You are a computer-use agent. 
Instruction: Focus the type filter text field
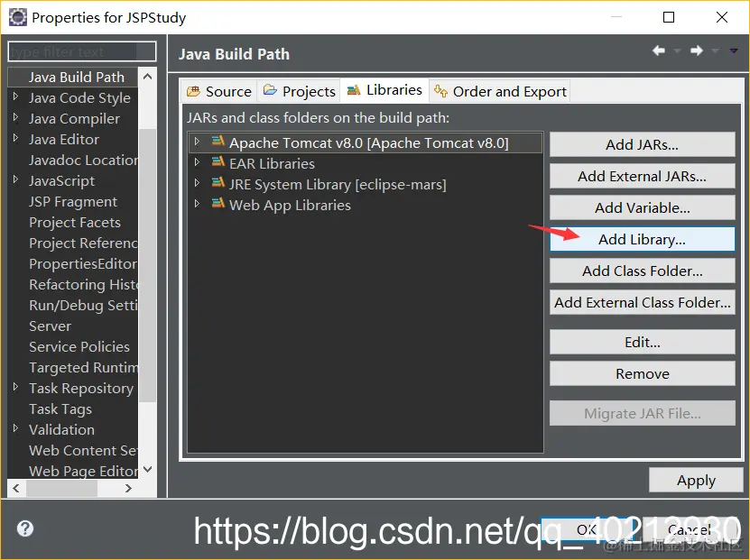(x=82, y=51)
